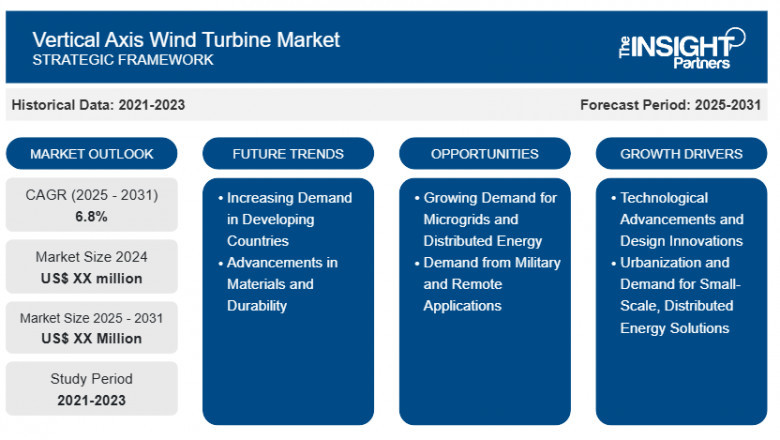780x440 pixels.
Task: Click 'Historical Data: 2021-2023' text
Action: pyautogui.click(x=98, y=105)
